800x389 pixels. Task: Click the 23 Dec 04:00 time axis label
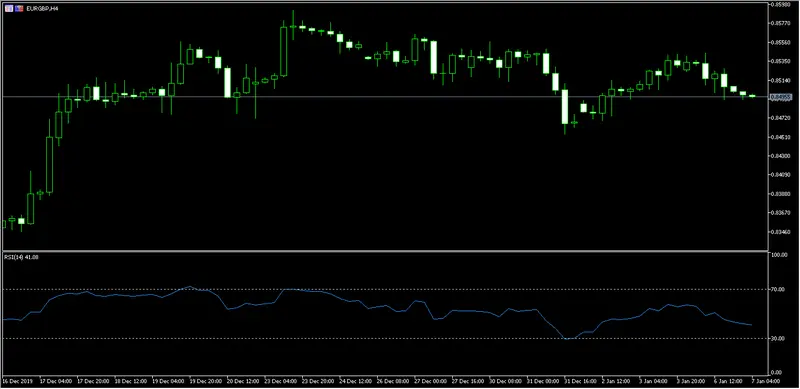(x=280, y=381)
